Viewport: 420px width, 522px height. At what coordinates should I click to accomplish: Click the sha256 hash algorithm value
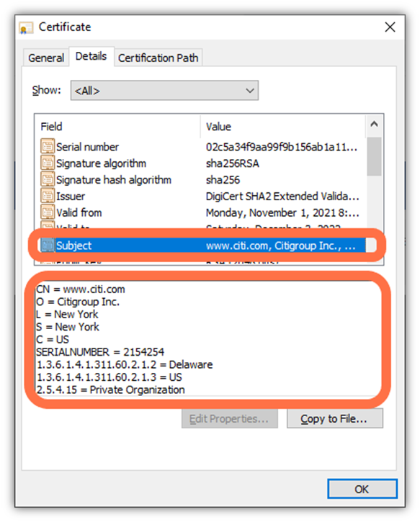(223, 180)
